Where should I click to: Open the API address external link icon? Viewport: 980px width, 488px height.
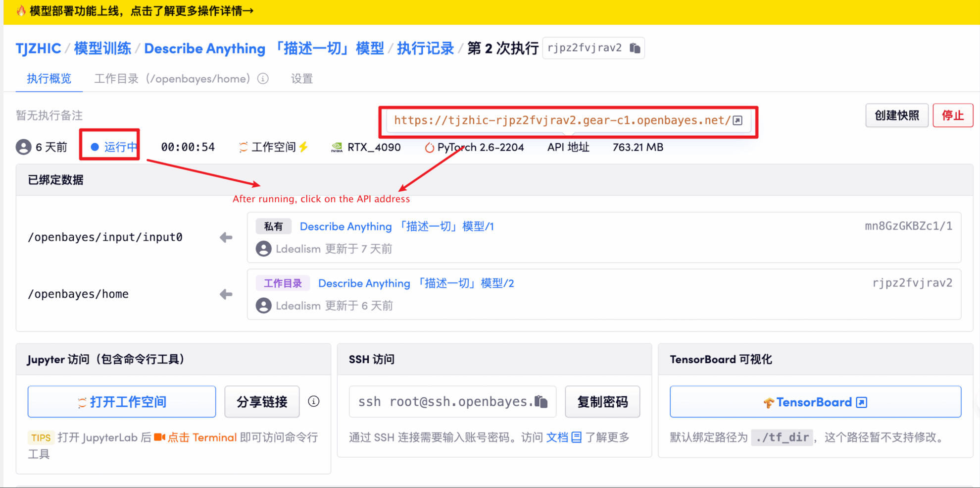click(737, 120)
